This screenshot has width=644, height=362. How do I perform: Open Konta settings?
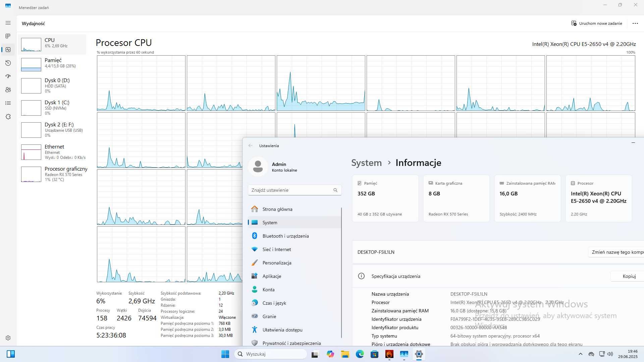[x=294, y=290]
